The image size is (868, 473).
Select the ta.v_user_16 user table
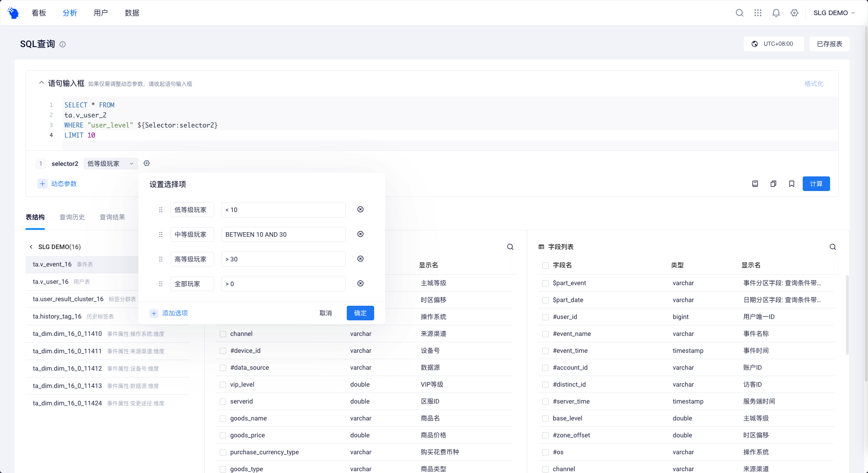click(x=51, y=282)
